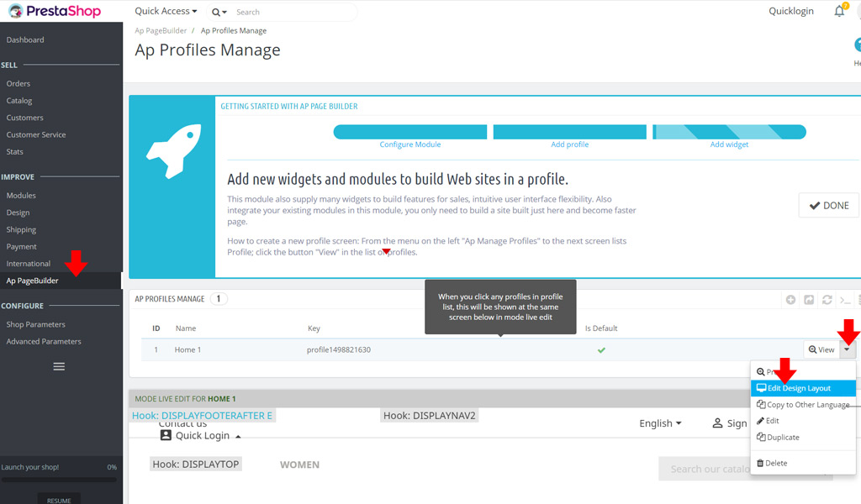Open English language dropdown
The image size is (861, 504).
[660, 423]
